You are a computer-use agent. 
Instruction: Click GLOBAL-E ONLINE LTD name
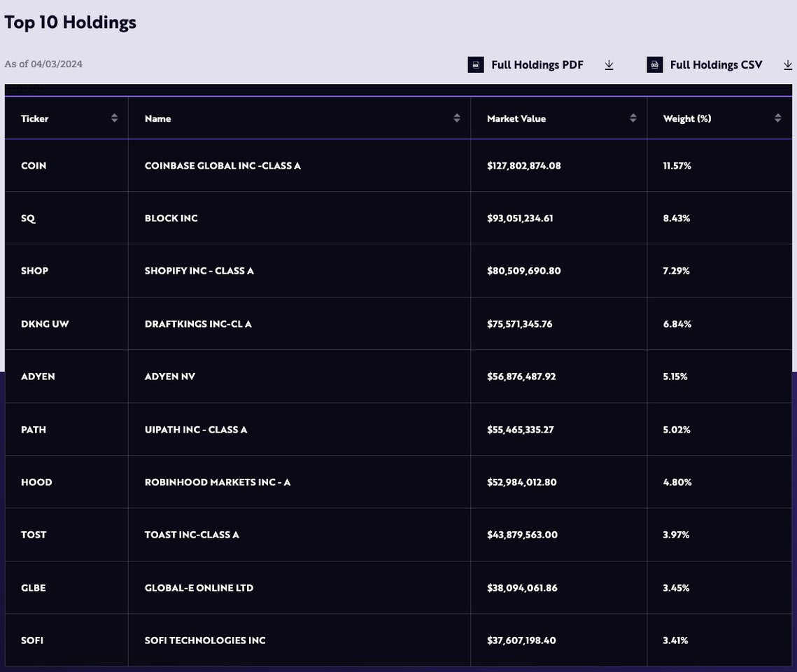[199, 588]
